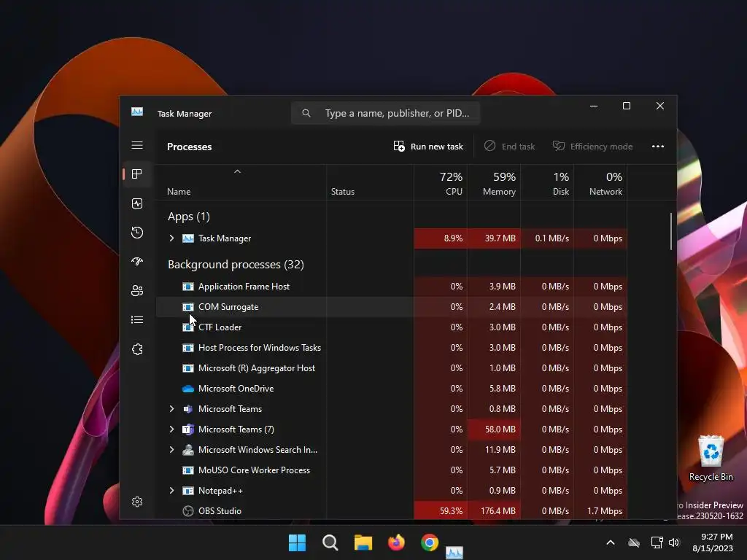Expand the Microsoft Teams process group
Image resolution: width=747 pixels, height=560 pixels.
pyautogui.click(x=171, y=409)
